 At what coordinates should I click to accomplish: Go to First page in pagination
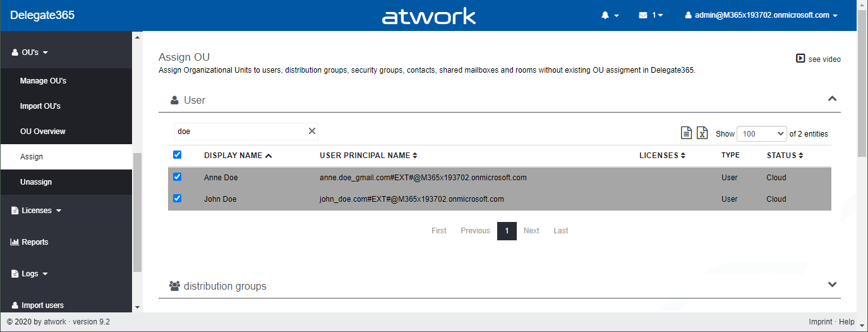(439, 231)
